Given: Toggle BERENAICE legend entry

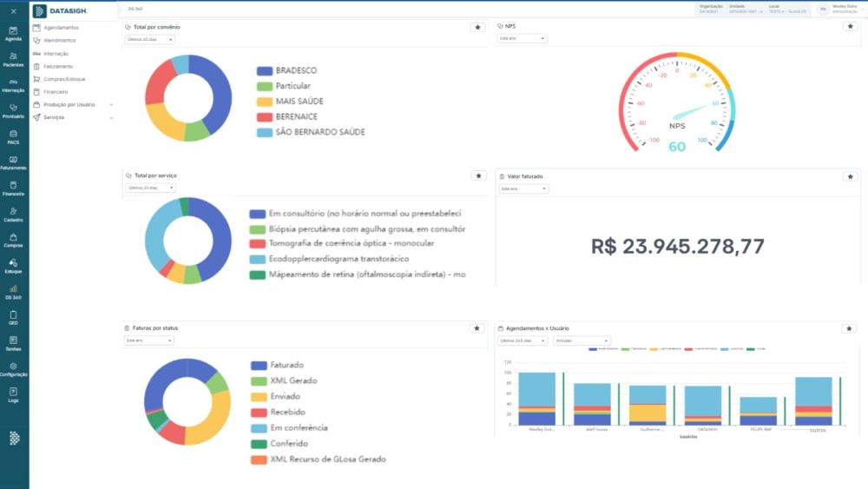Looking at the screenshot, I should click(287, 117).
